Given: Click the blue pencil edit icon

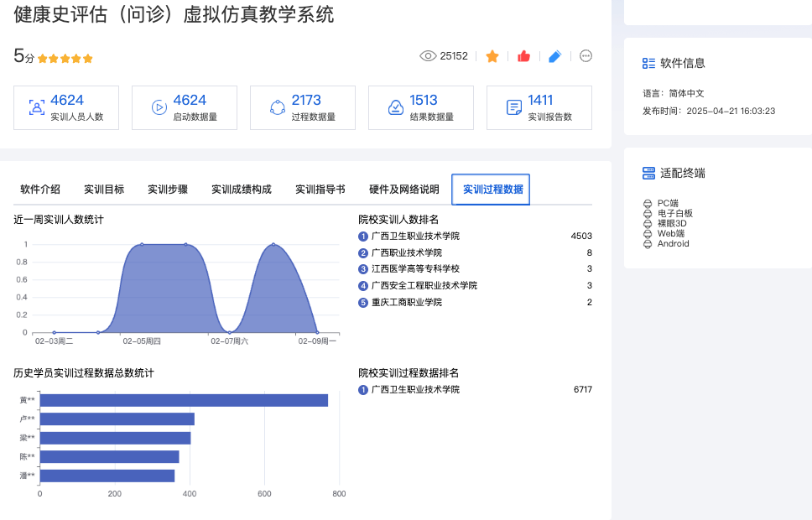Looking at the screenshot, I should tap(554, 56).
